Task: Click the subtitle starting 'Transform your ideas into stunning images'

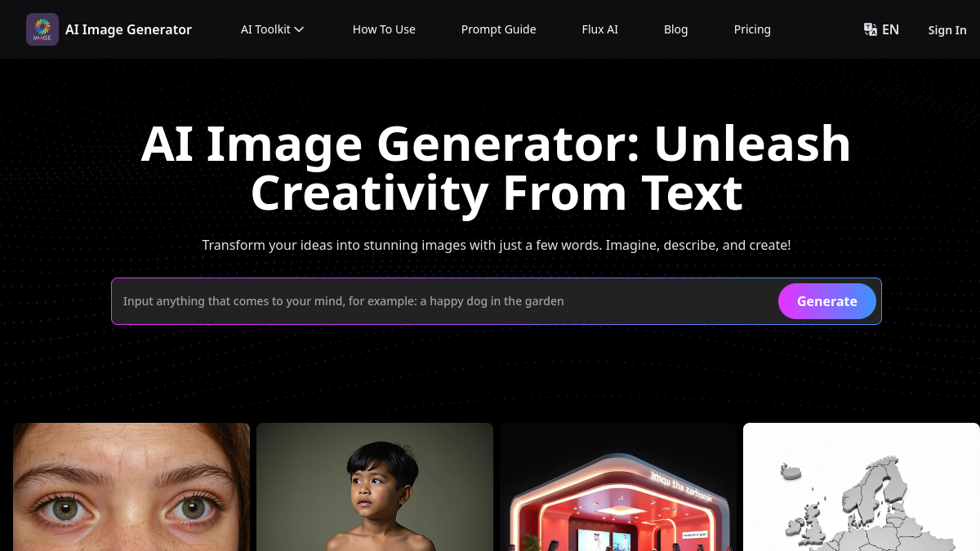Action: click(497, 245)
